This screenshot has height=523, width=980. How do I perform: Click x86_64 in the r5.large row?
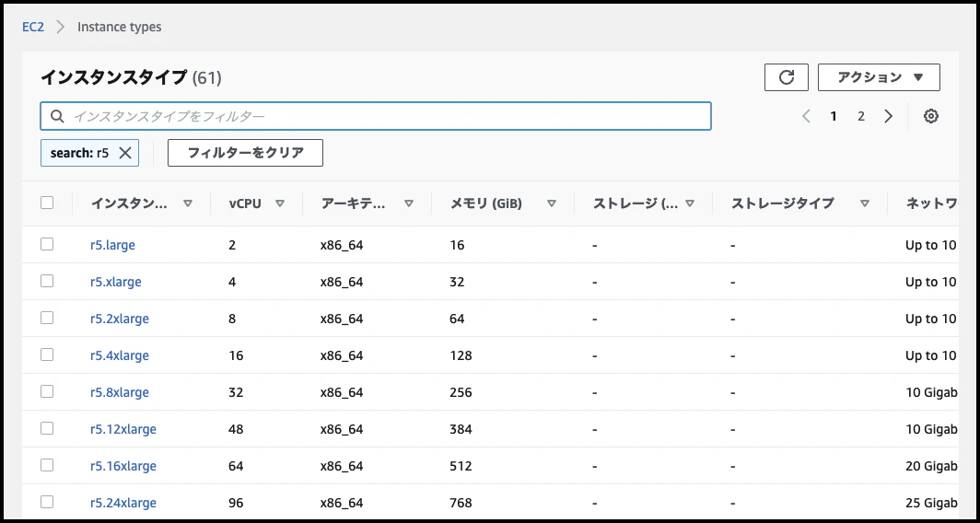342,245
